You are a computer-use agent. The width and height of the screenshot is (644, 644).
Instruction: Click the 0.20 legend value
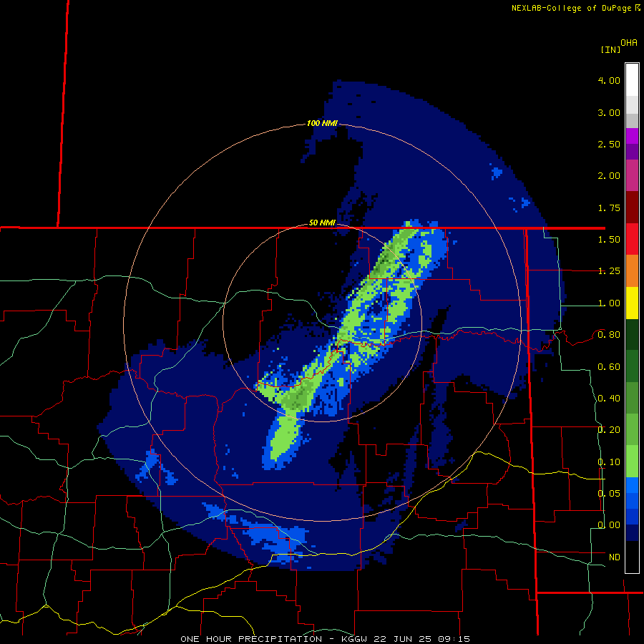609,430
